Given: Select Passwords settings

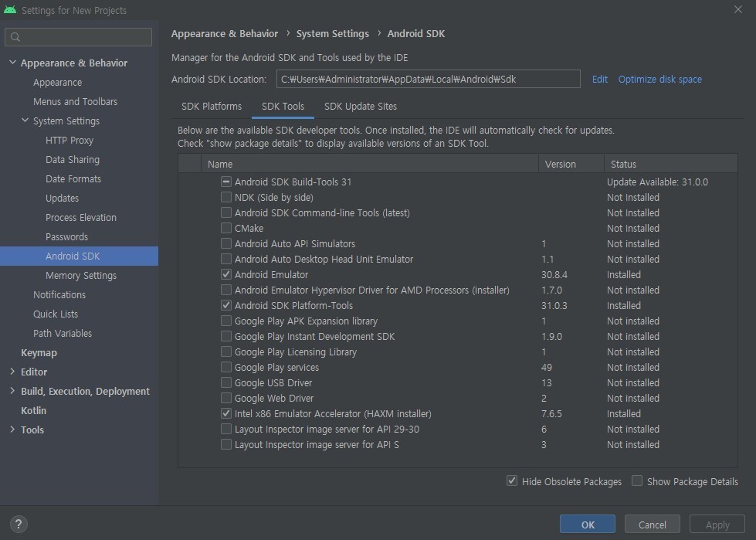Looking at the screenshot, I should point(66,236).
